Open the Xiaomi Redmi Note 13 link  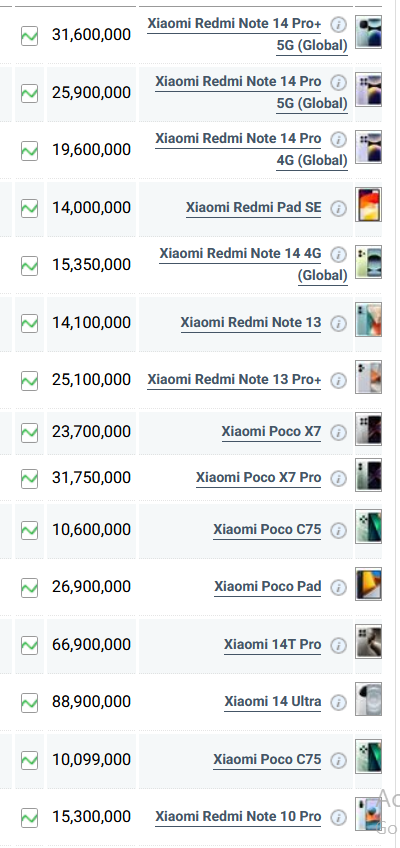click(251, 322)
